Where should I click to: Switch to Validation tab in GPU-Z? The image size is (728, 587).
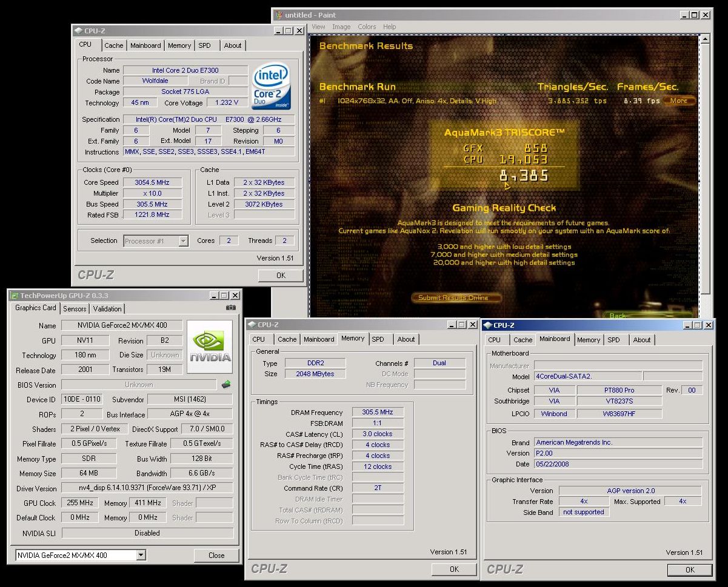coord(107,308)
